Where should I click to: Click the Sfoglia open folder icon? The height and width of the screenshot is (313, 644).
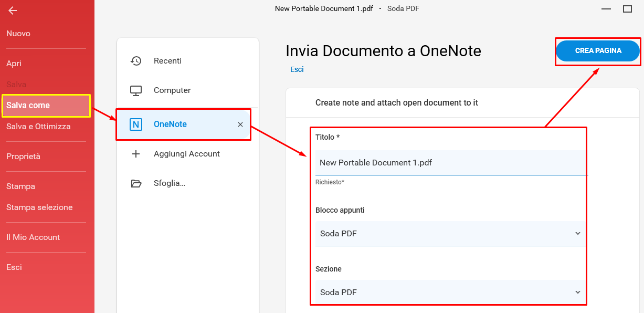click(136, 183)
